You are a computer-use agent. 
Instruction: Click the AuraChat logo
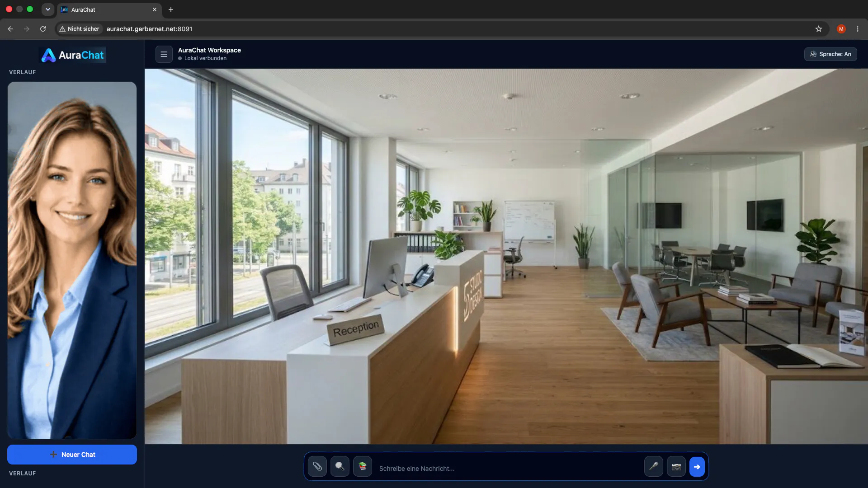[x=72, y=55]
